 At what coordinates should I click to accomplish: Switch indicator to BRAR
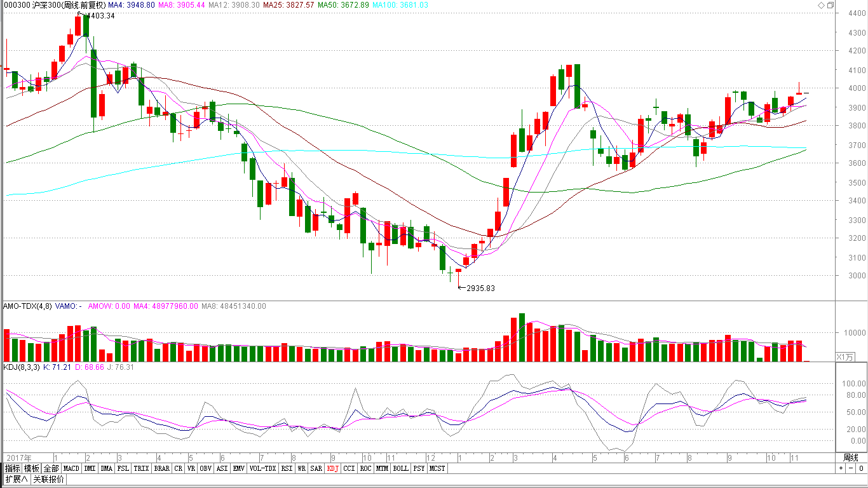[x=162, y=468]
